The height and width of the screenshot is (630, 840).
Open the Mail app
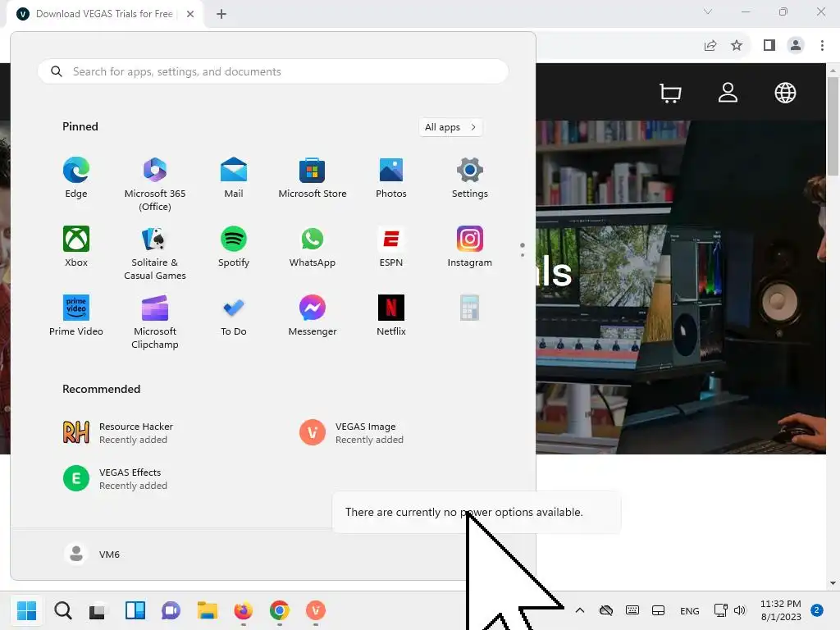tap(234, 178)
